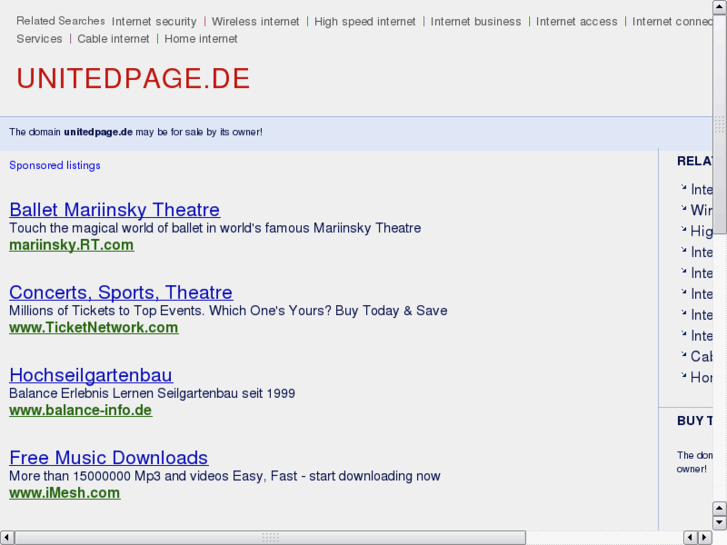
Task: Click the scroll-left arrow at far left of horizontal scrollbar
Action: coord(6,537)
